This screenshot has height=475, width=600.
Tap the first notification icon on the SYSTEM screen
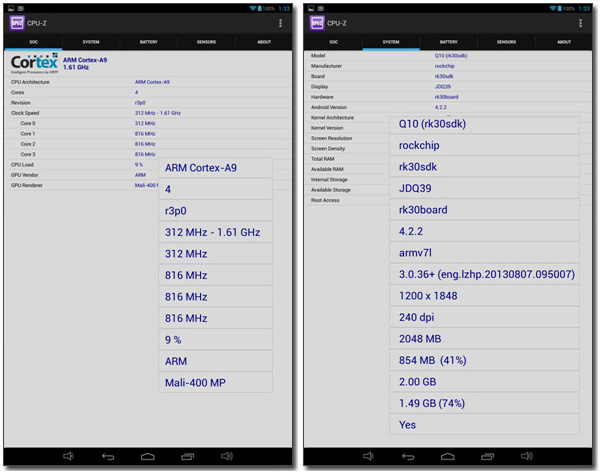point(311,8)
